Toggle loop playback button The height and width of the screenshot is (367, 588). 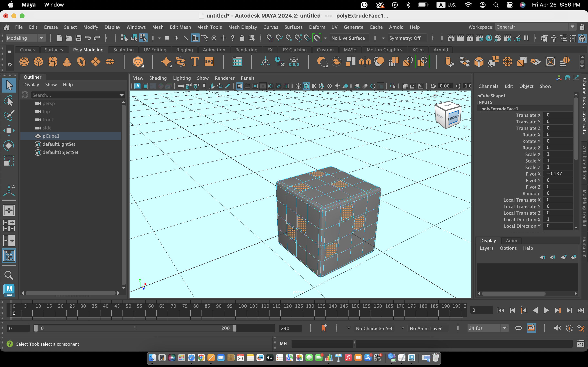coord(518,328)
